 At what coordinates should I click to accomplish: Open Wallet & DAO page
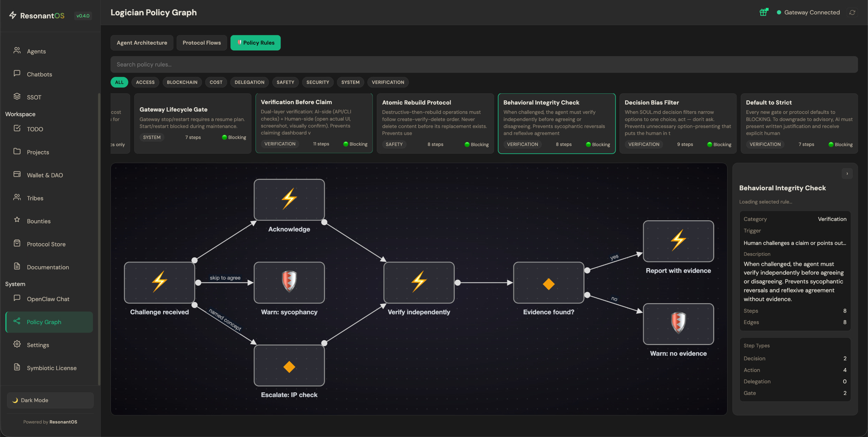(45, 175)
